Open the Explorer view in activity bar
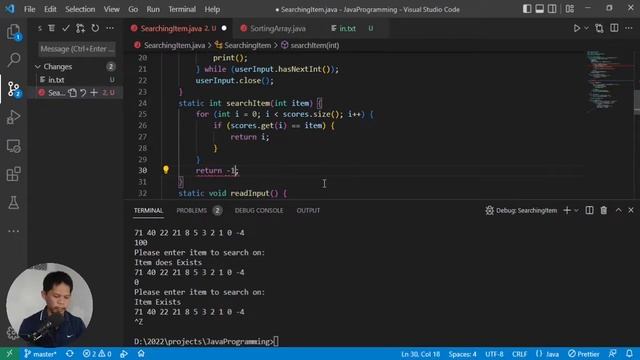The width and height of the screenshot is (640, 360). click(13, 32)
